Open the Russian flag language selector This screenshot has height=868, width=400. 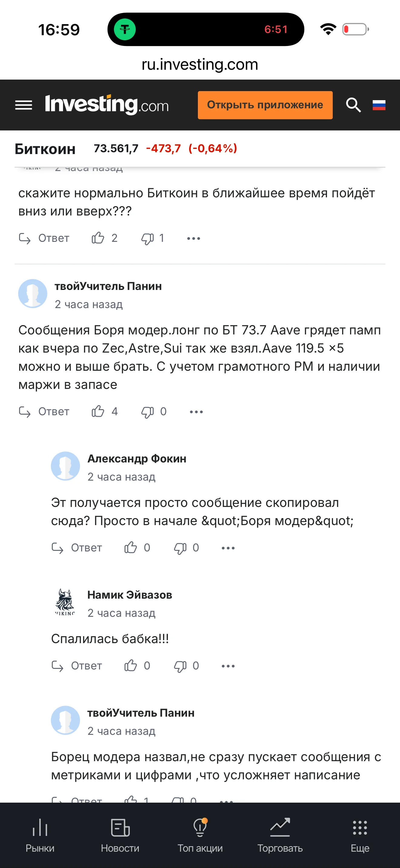[379, 105]
